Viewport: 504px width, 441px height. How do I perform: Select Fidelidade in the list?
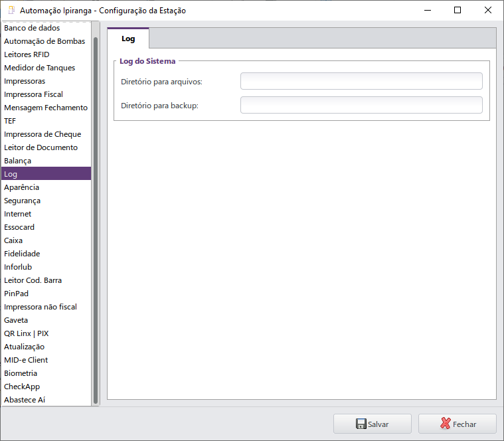point(46,254)
